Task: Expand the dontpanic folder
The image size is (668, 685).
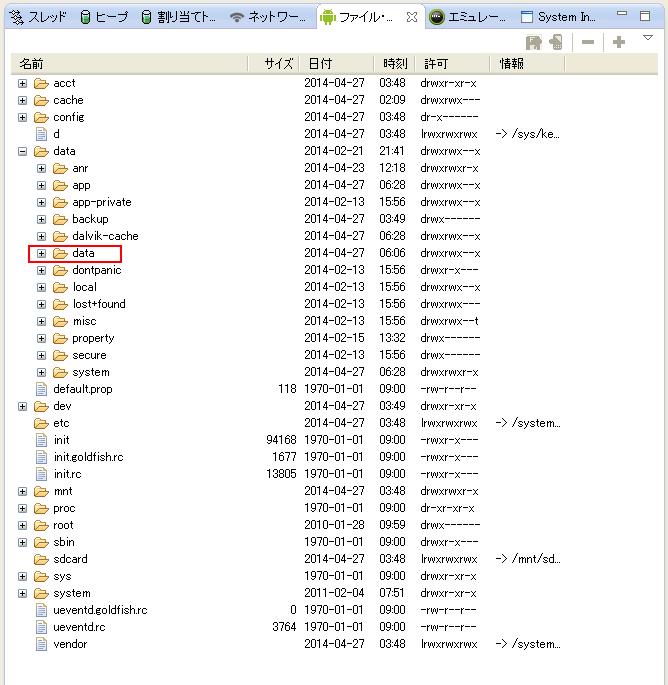Action: pos(42,270)
